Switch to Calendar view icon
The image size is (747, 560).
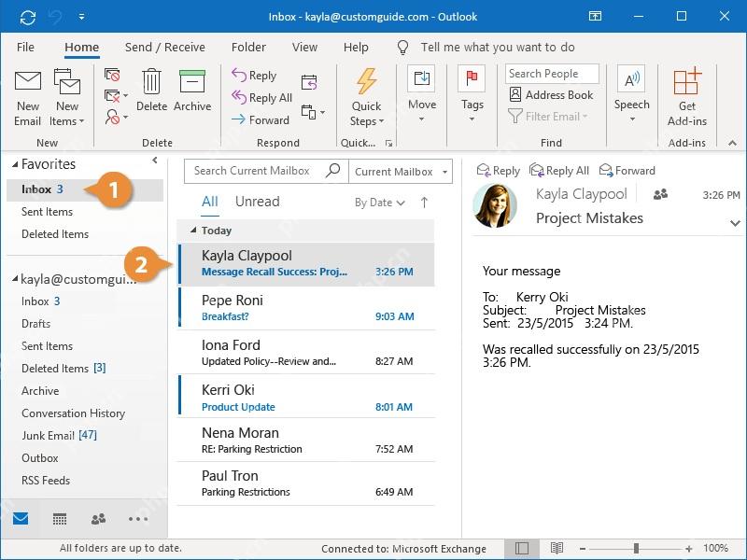click(x=60, y=519)
